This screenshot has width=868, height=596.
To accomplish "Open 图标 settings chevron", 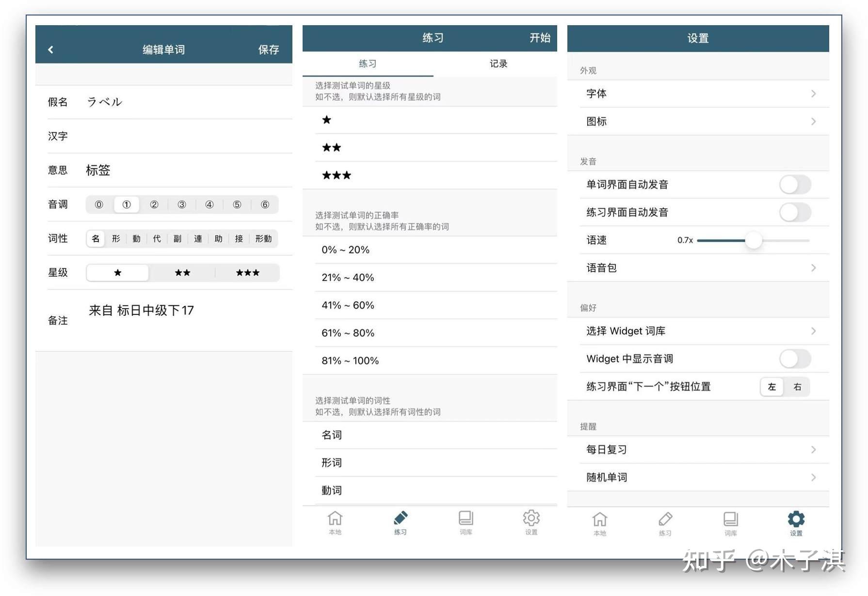I will [813, 121].
